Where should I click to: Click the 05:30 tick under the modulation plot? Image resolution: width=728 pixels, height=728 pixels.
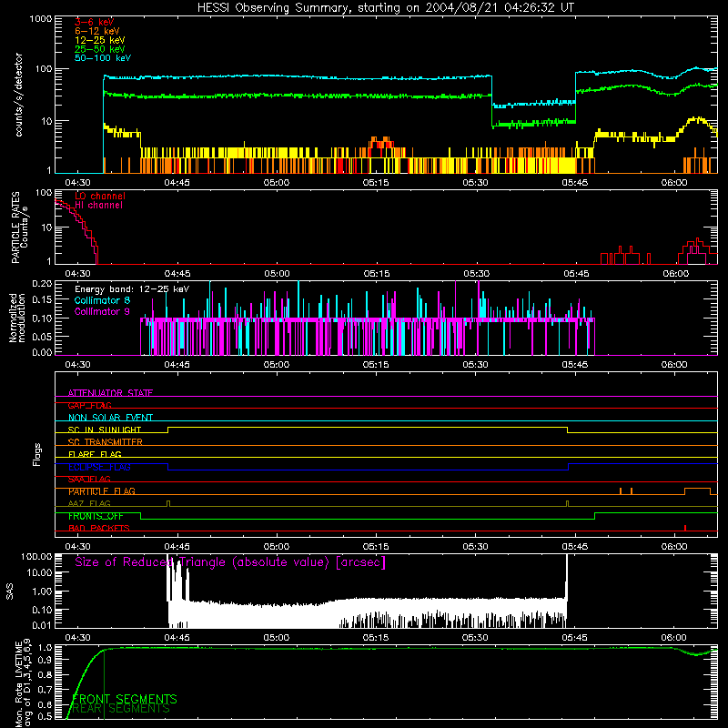pyautogui.click(x=475, y=365)
